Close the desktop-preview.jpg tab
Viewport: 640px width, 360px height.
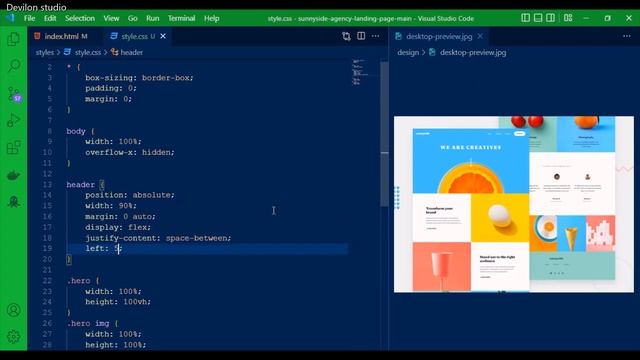pos(480,36)
